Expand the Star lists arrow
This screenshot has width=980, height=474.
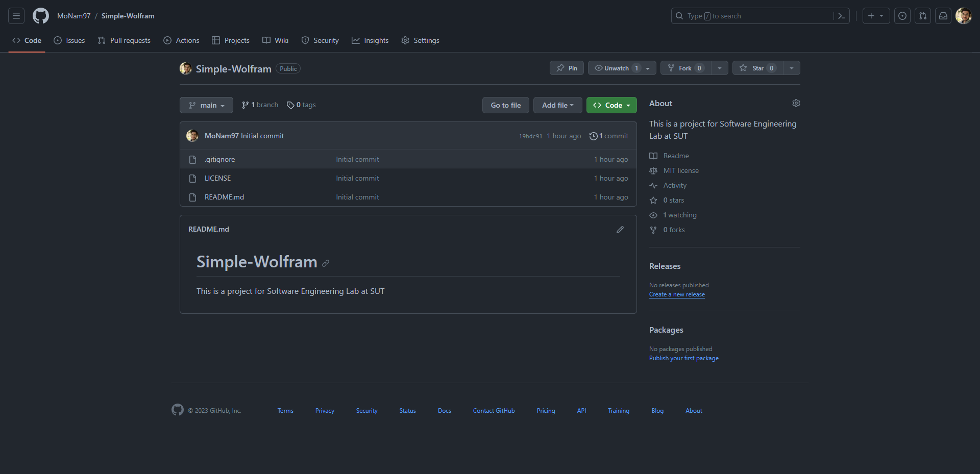pyautogui.click(x=792, y=68)
